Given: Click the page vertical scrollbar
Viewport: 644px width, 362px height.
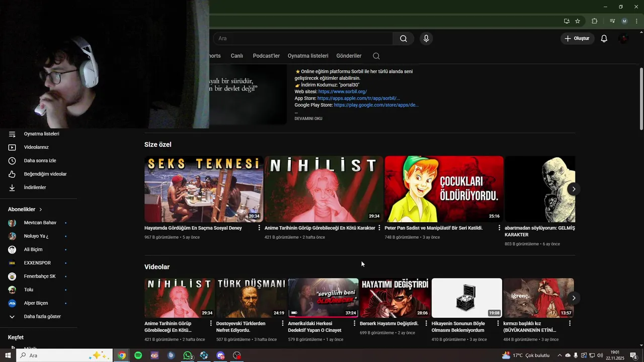Looking at the screenshot, I should pyautogui.click(x=641, y=99).
